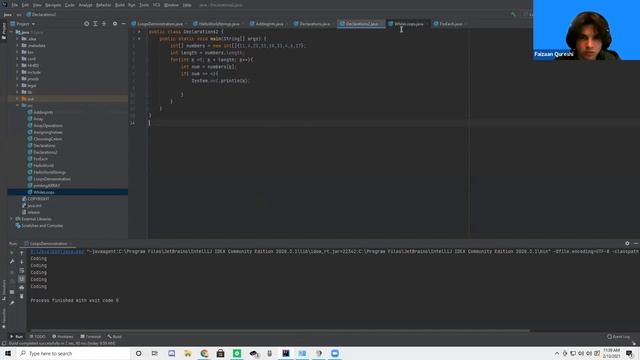Viewport: 640px width, 360px height.
Task: Click the Windows search box
Action: click(x=73, y=353)
